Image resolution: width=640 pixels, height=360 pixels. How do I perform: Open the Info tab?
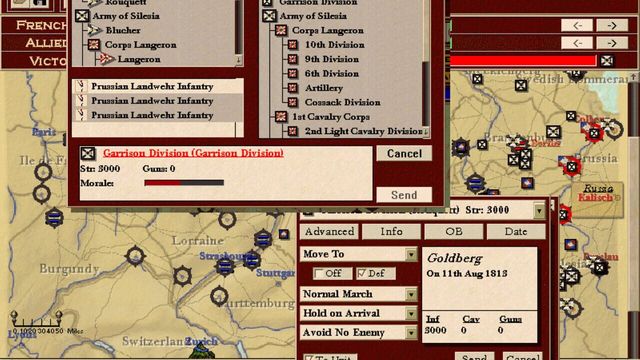391,231
